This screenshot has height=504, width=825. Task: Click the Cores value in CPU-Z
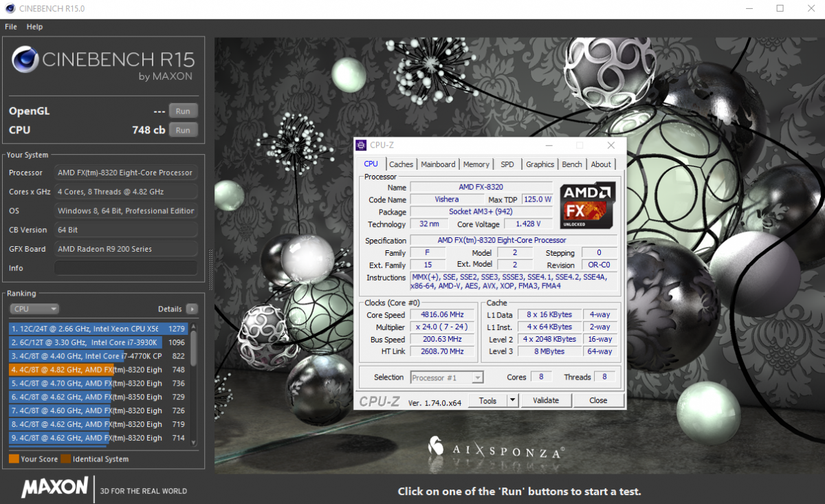pyautogui.click(x=542, y=377)
